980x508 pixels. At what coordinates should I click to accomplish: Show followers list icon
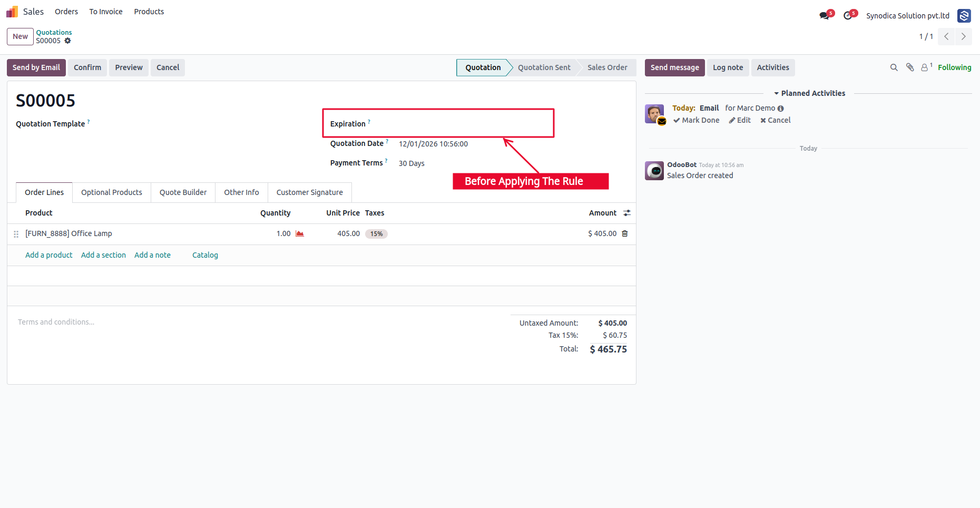[926, 67]
